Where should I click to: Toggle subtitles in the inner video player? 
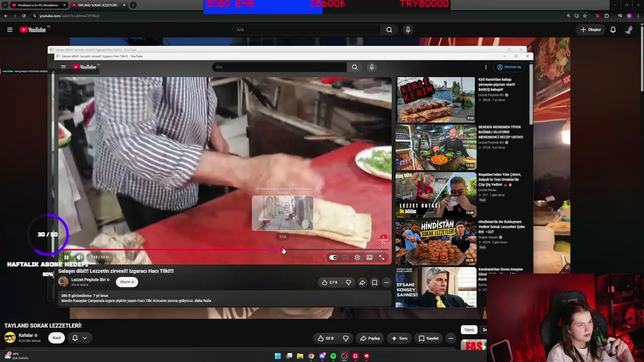(x=345, y=257)
